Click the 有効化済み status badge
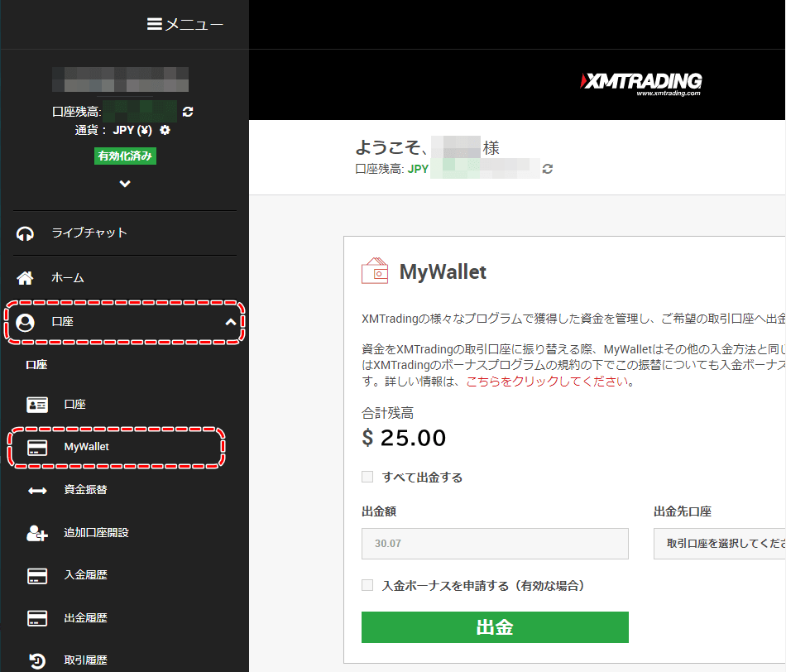This screenshot has width=786, height=672. (x=125, y=156)
